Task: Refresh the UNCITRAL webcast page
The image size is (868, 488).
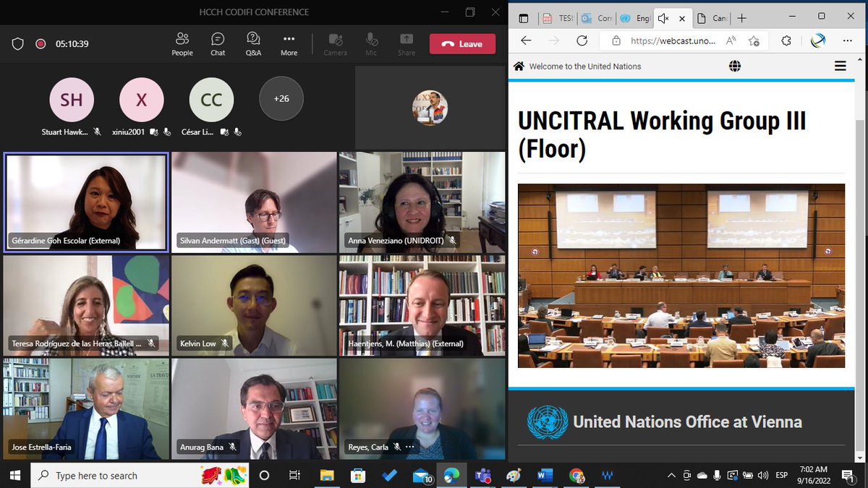Action: [582, 41]
